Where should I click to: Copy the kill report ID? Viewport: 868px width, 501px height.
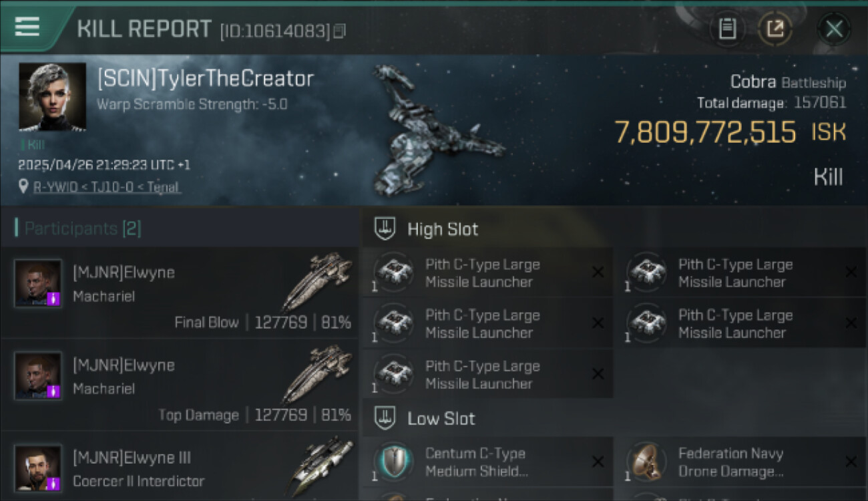coord(340,31)
